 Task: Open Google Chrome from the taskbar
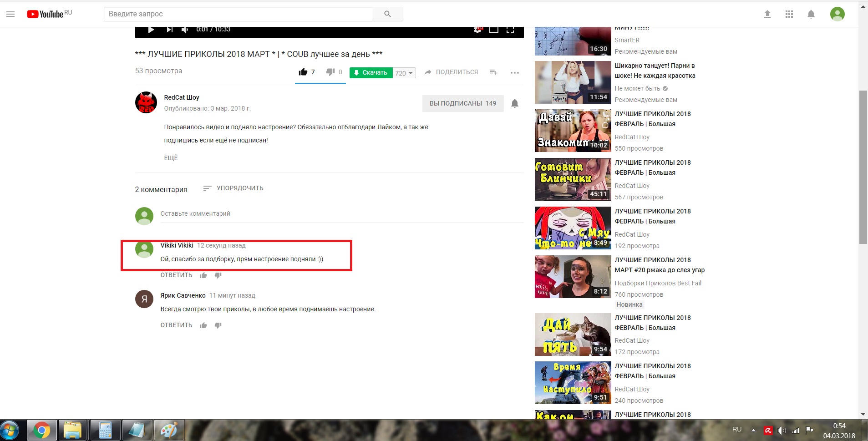tap(42, 430)
